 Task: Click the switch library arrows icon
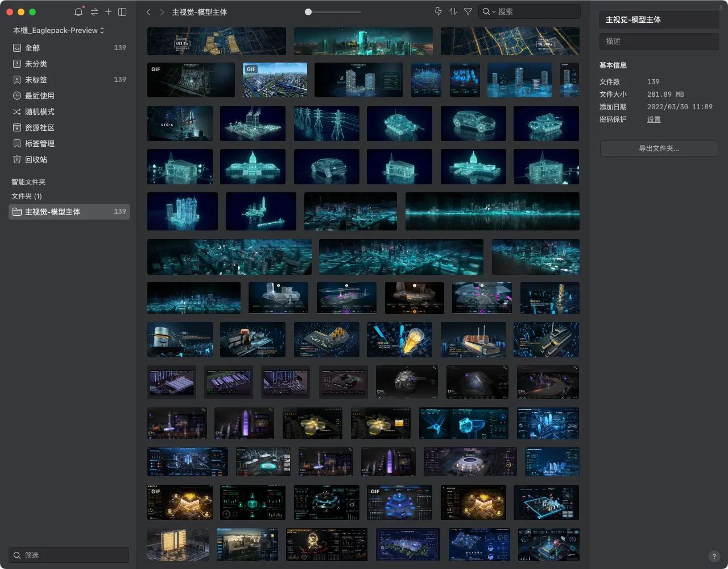click(x=94, y=12)
